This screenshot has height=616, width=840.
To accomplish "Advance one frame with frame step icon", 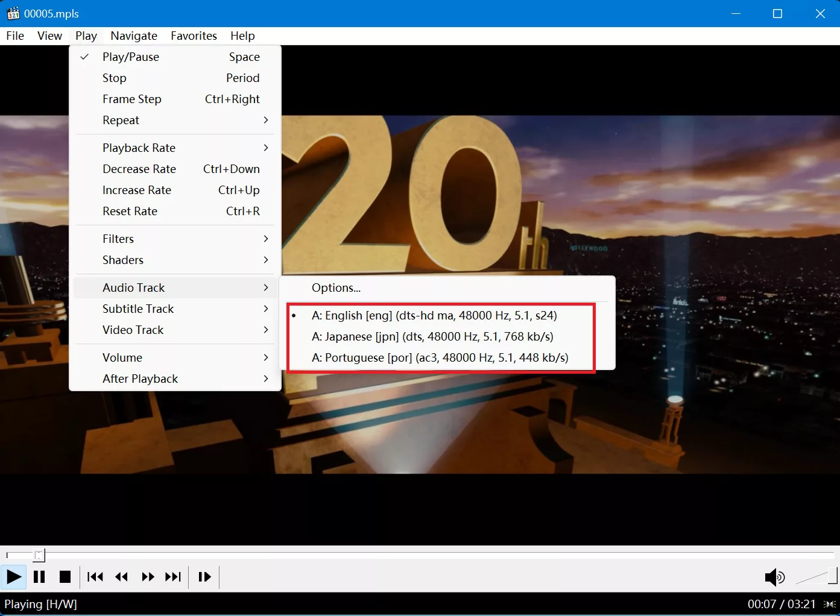I will [x=204, y=577].
